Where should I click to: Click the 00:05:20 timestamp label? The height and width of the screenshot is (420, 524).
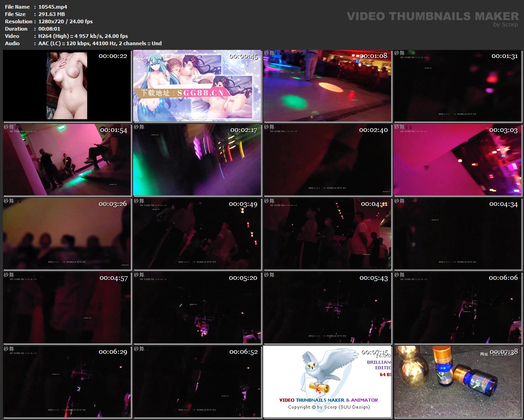pyautogui.click(x=243, y=278)
